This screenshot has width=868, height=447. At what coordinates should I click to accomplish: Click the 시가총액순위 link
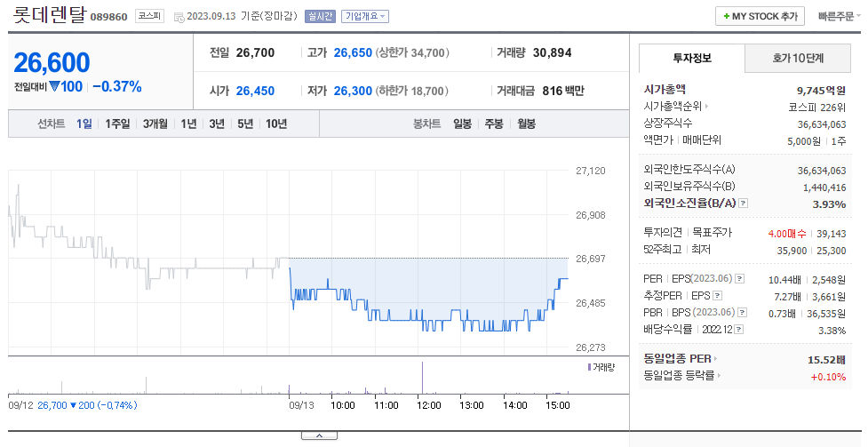pyautogui.click(x=673, y=106)
